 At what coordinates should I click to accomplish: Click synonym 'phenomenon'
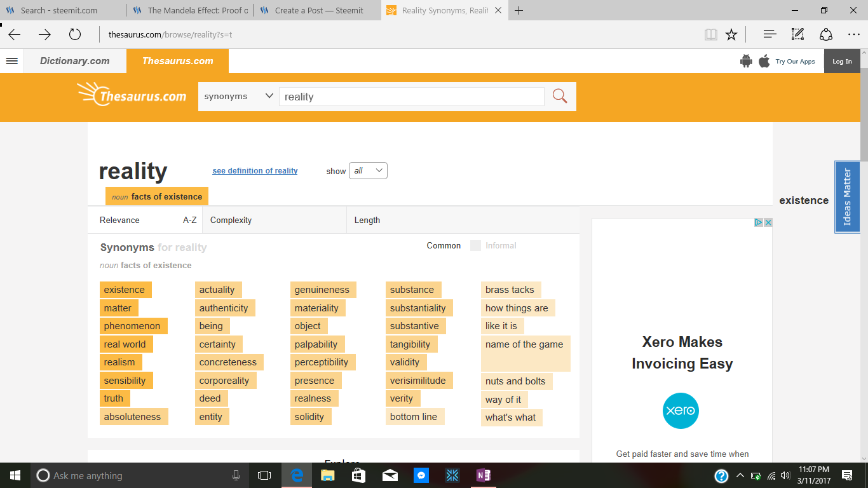tap(132, 326)
